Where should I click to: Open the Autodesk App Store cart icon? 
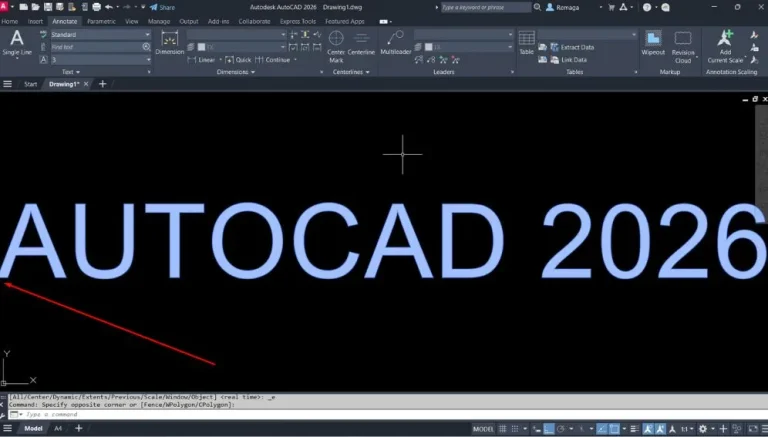tap(611, 7)
